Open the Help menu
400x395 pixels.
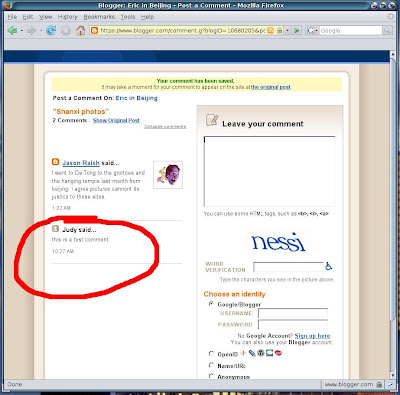(x=147, y=17)
